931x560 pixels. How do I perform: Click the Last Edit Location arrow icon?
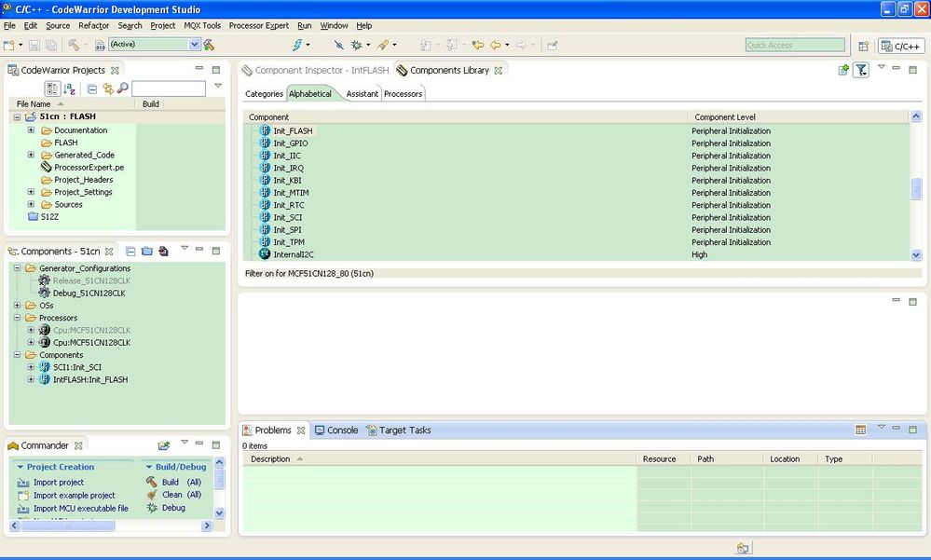pos(478,45)
